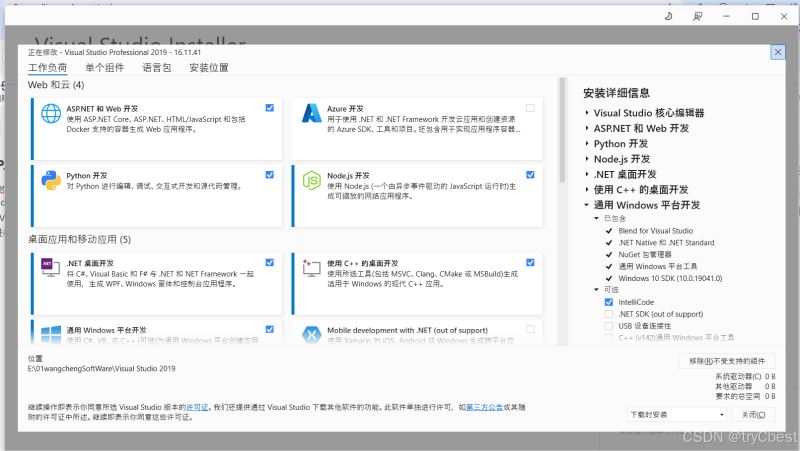Viewport: 800px width, 451px height.
Task: Open the 第三方公告 third-party notices link
Action: [x=484, y=407]
